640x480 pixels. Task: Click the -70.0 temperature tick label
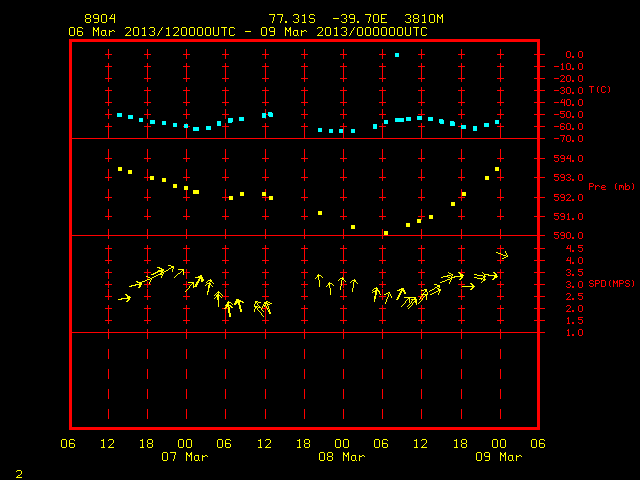coord(568,139)
